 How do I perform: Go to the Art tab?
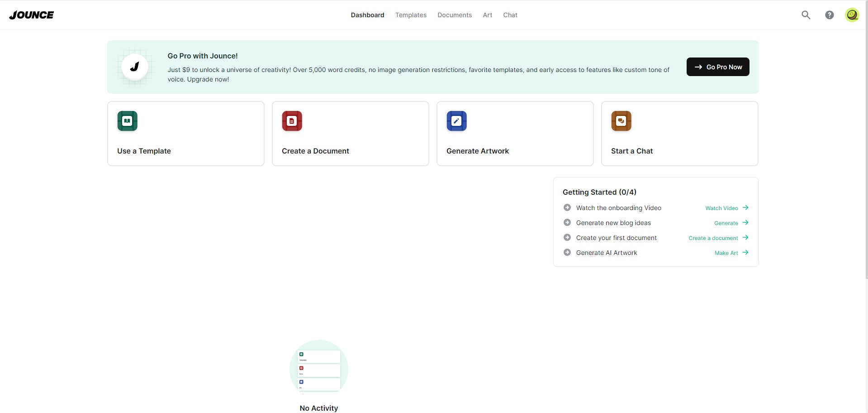(488, 15)
